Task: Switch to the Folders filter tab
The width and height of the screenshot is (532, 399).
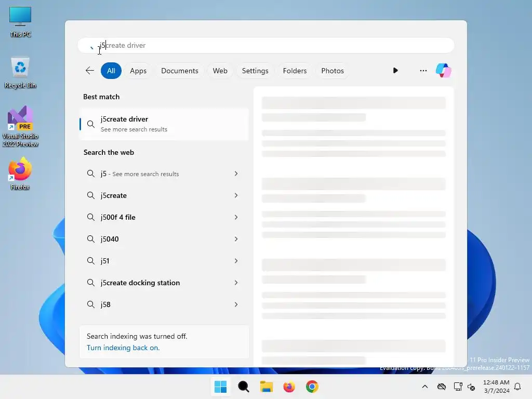Action: coord(295,71)
